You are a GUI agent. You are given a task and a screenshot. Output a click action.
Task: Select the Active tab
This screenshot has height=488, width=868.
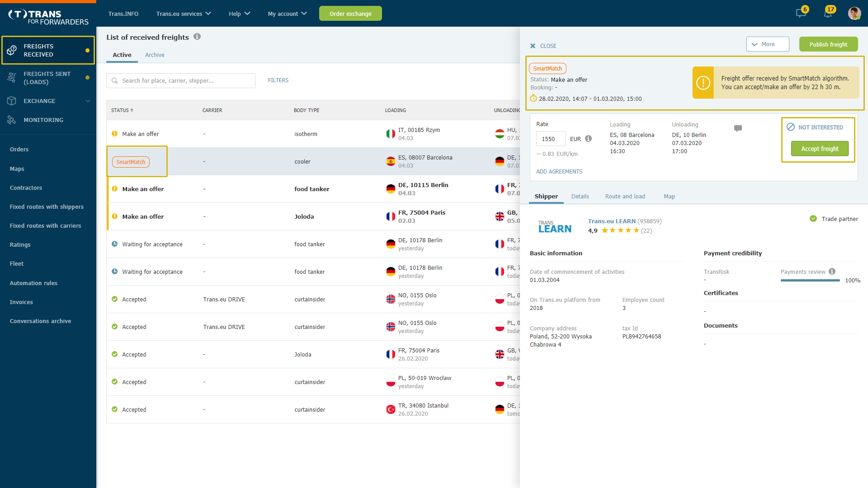click(x=122, y=55)
